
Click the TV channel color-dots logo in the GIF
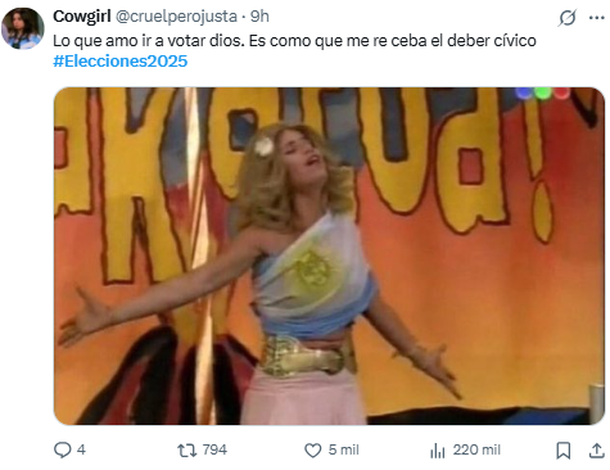(x=543, y=93)
